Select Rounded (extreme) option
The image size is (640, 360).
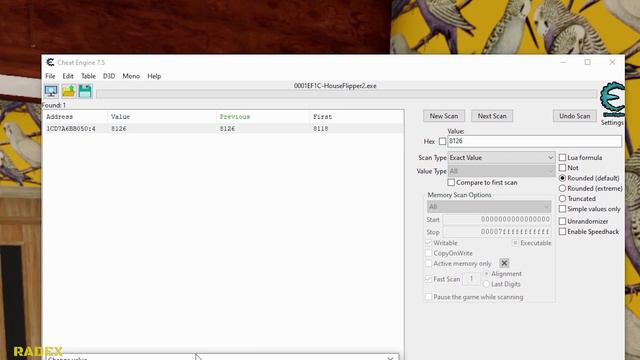click(x=562, y=188)
